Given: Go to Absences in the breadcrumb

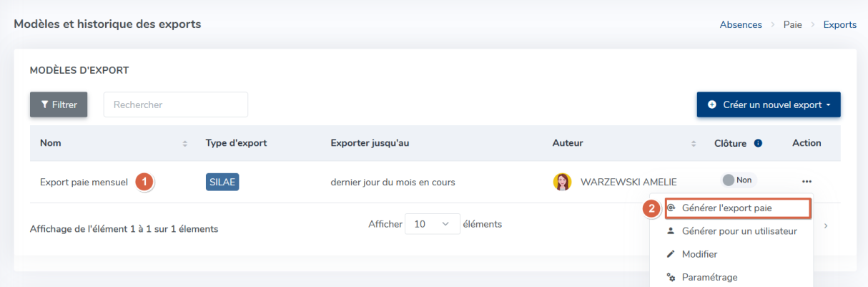Looking at the screenshot, I should click(x=741, y=24).
